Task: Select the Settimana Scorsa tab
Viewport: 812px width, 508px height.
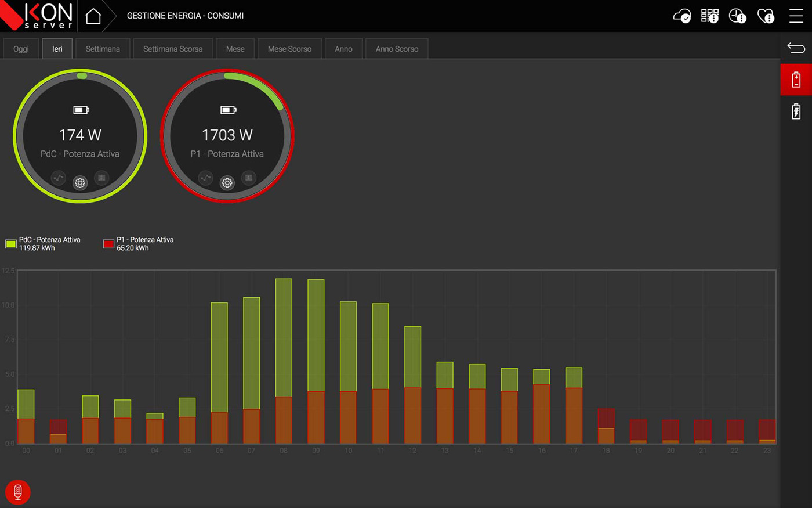Action: (x=173, y=49)
